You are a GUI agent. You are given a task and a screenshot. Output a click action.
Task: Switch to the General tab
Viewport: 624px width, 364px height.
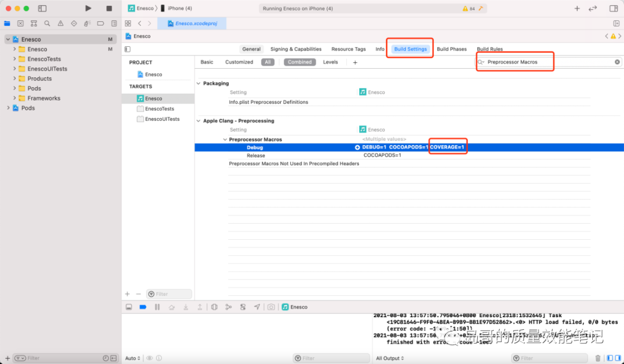click(x=251, y=49)
